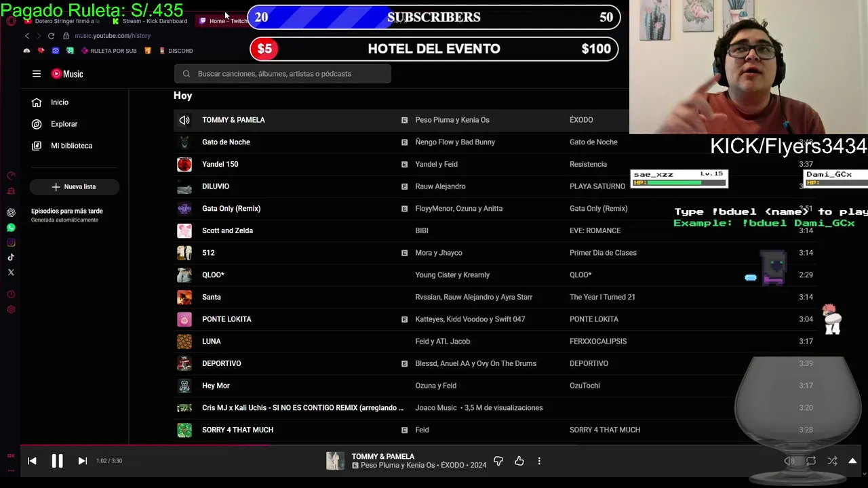This screenshot has height=488, width=868.
Task: Open Instagram from the Opera sidebar
Action: click(x=11, y=243)
